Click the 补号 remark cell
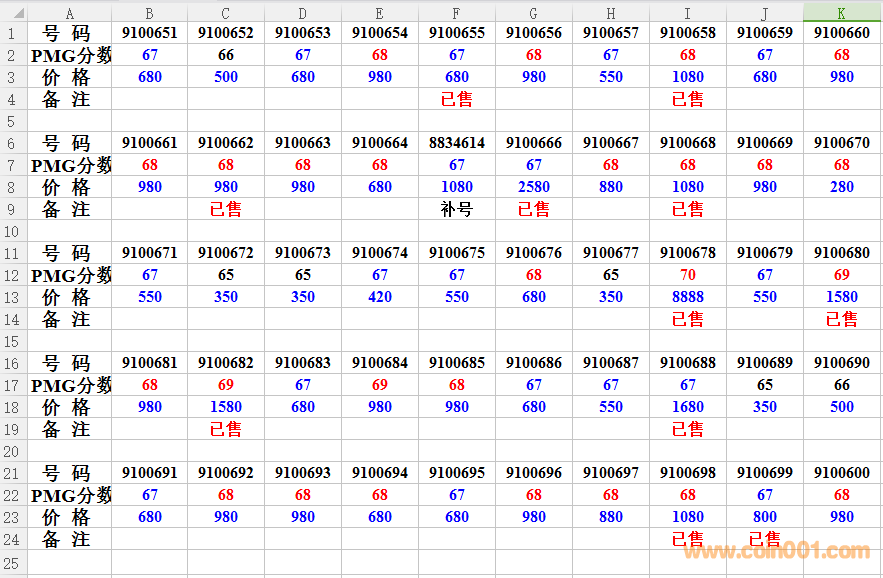This screenshot has height=578, width=883. 457,209
